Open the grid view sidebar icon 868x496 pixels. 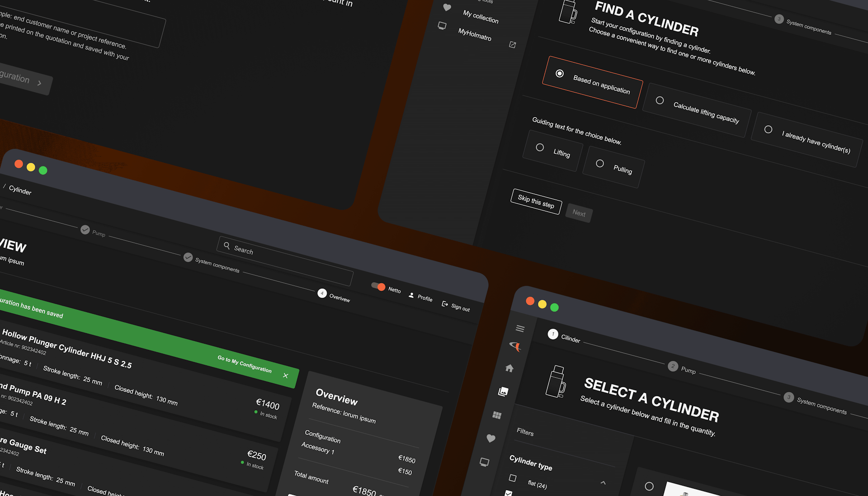(x=497, y=415)
